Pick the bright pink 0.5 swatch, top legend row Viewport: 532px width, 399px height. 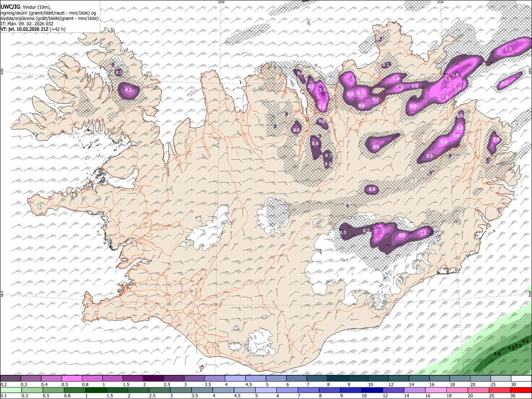coord(71,378)
